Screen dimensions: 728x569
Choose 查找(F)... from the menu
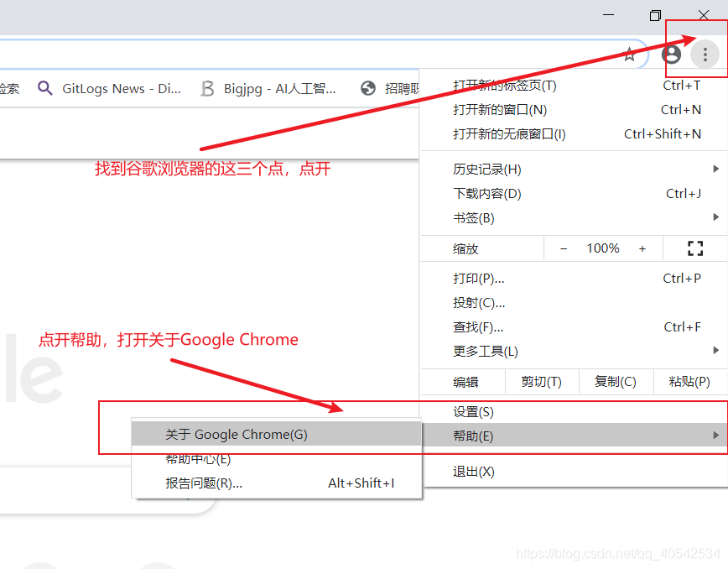pos(574,327)
